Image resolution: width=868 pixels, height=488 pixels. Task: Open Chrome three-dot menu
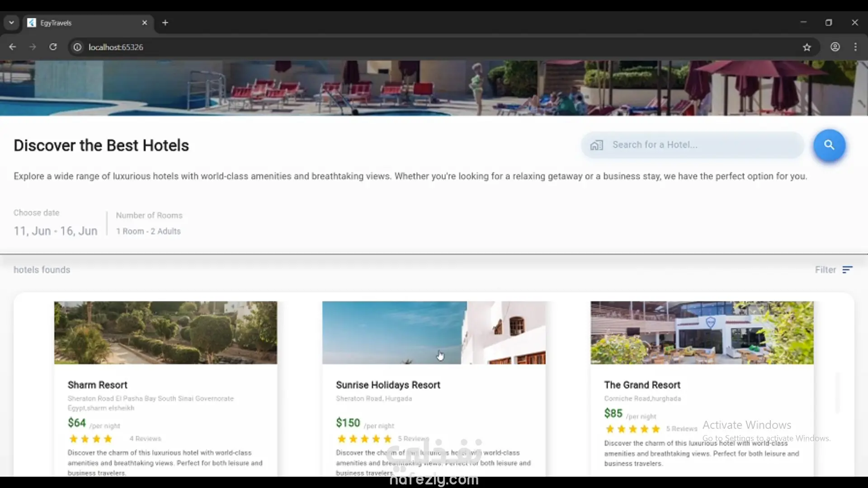coord(855,47)
